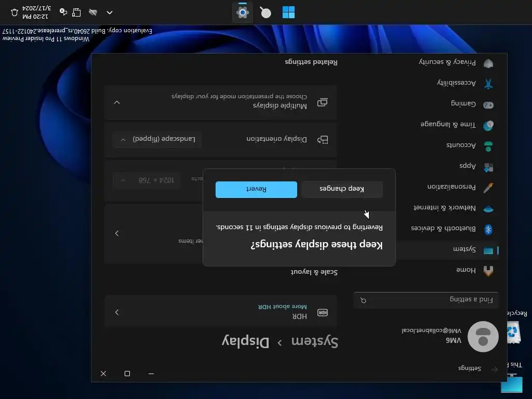The width and height of the screenshot is (532, 399).
Task: Expand the hidden tray icons chevron
Action: (109, 12)
